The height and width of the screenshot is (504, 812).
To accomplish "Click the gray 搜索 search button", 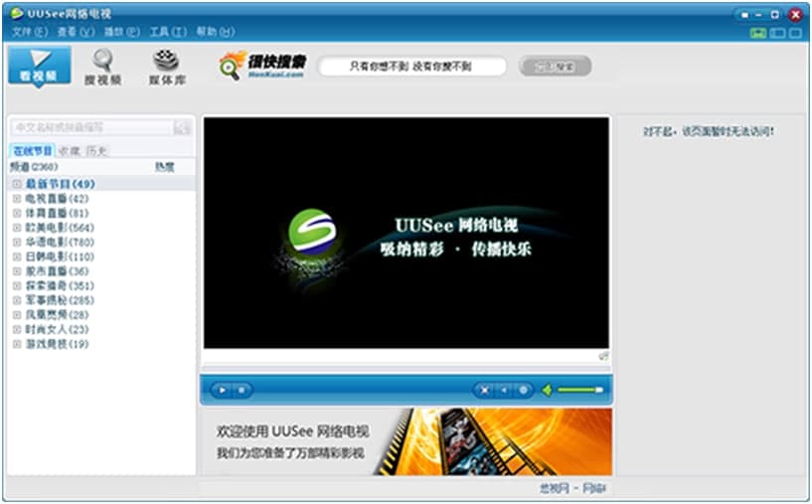I will [555, 67].
